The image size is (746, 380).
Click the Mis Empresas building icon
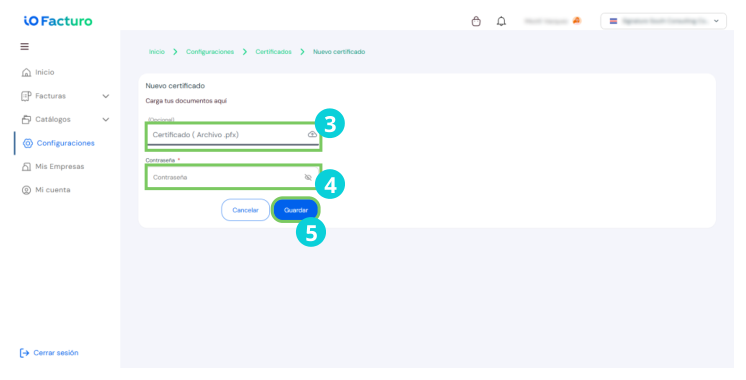click(x=26, y=166)
